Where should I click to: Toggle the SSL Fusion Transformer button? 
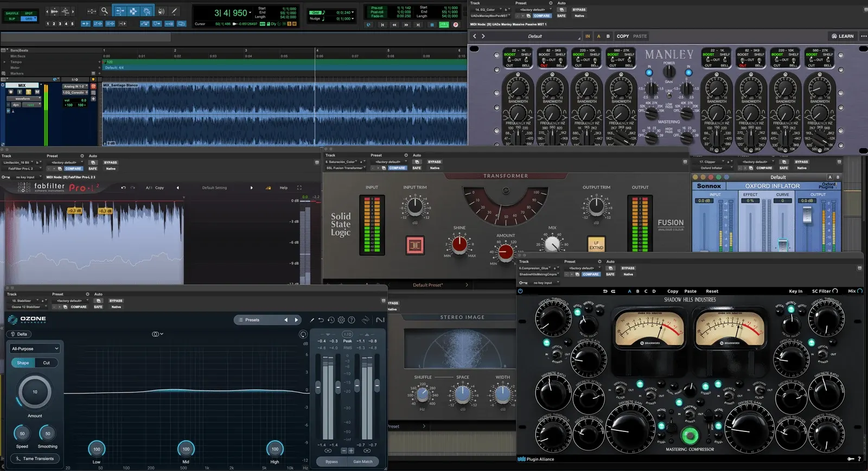[x=415, y=245]
